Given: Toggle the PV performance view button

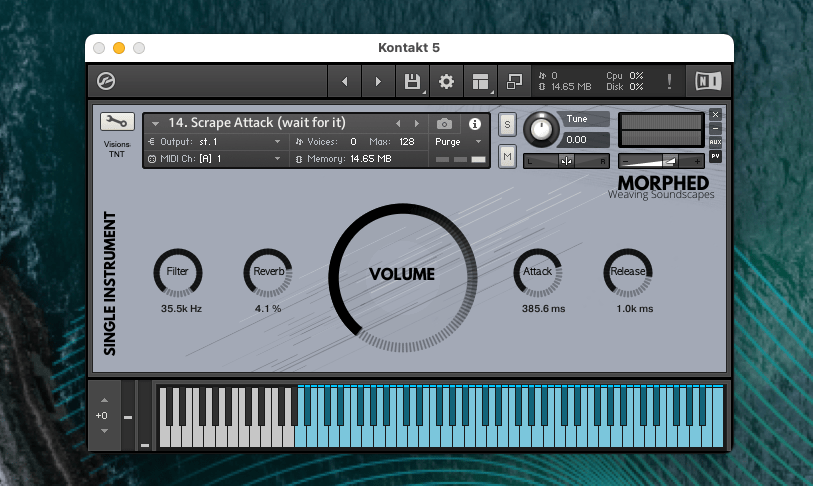Looking at the screenshot, I should (716, 156).
